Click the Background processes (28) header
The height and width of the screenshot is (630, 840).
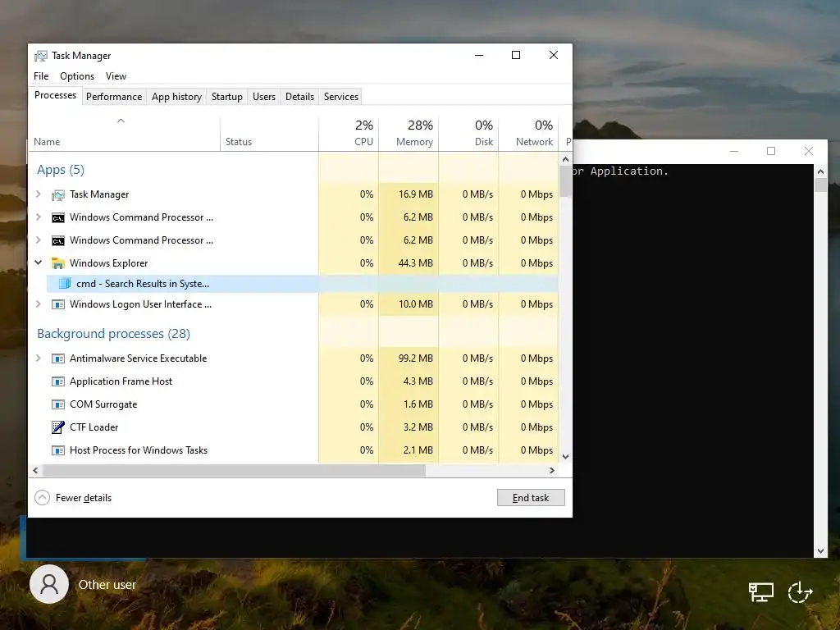coord(113,334)
